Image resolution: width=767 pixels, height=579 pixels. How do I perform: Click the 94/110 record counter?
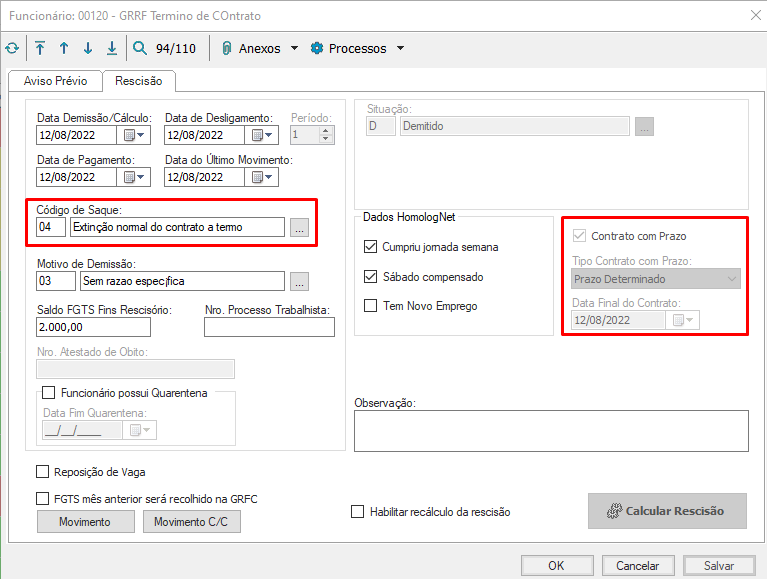click(176, 48)
